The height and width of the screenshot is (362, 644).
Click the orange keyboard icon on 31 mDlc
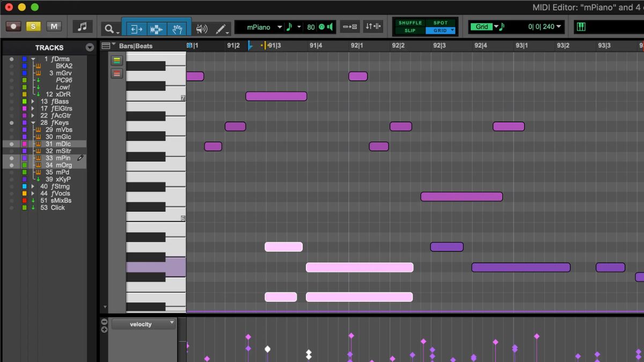(x=38, y=144)
